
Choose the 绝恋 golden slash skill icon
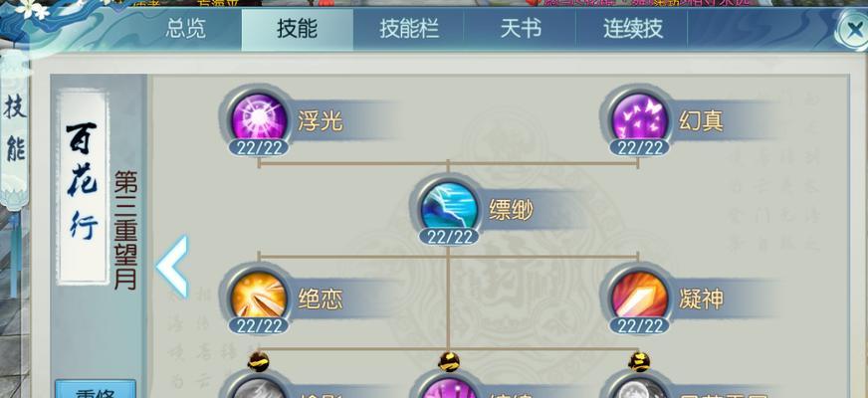click(x=259, y=297)
